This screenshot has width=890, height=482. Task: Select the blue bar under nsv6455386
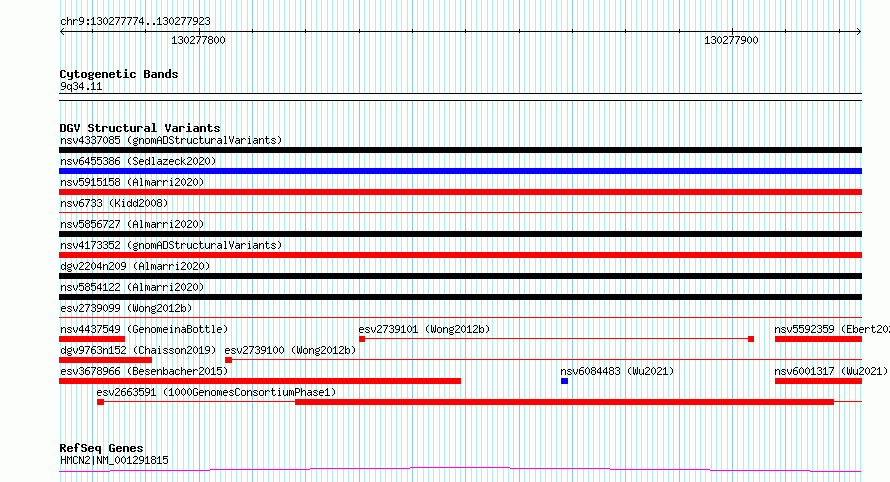point(460,171)
